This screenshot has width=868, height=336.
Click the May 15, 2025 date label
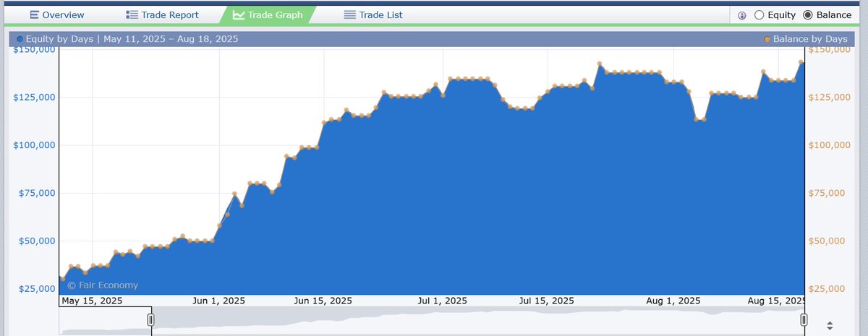pyautogui.click(x=93, y=301)
